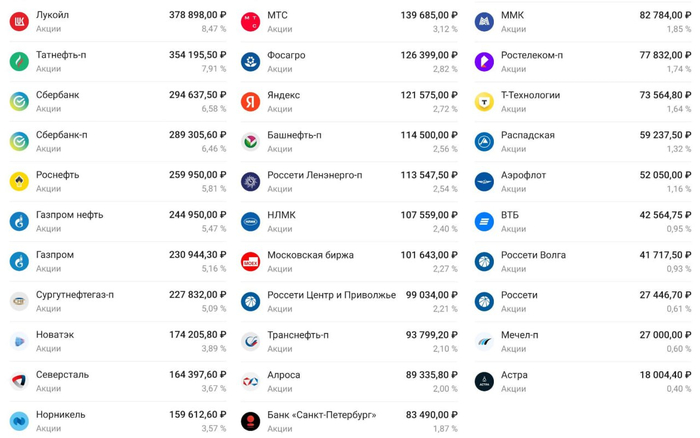Open the Распадская stock row
700x438 pixels.
583,142
